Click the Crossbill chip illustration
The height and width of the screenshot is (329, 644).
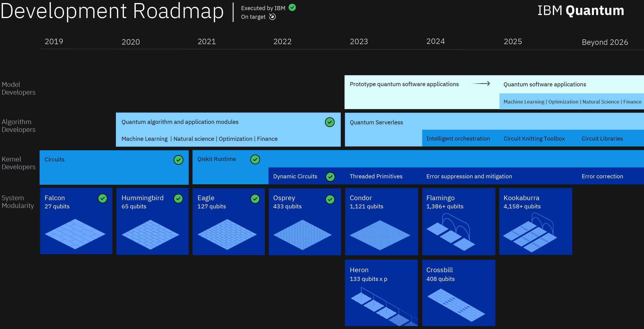point(456,305)
